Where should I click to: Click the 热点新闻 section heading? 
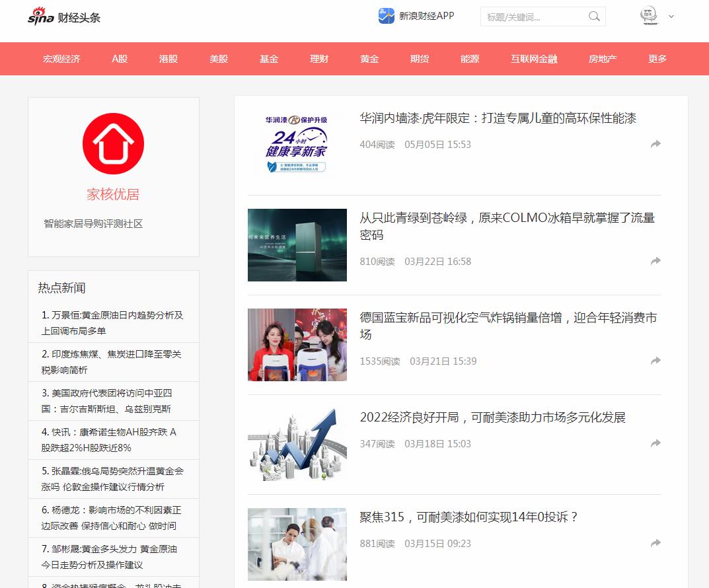(61, 288)
